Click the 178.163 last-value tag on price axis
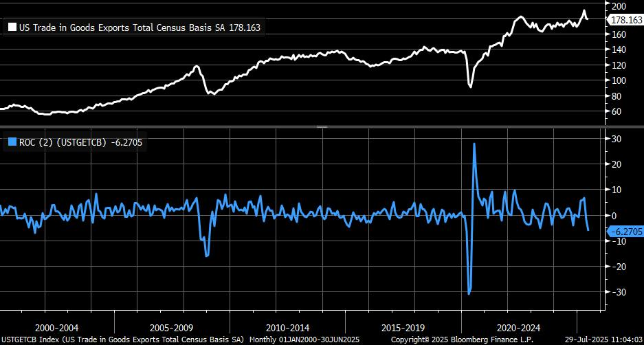 [x=625, y=21]
